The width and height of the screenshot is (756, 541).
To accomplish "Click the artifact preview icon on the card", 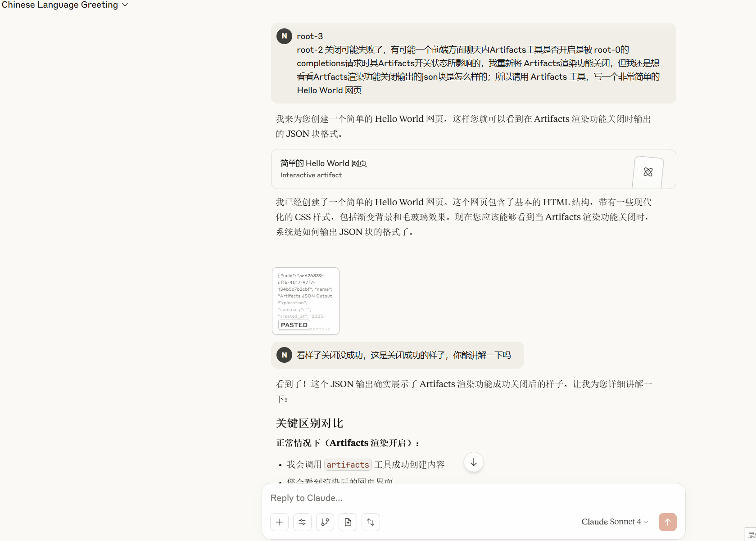I will coord(648,172).
